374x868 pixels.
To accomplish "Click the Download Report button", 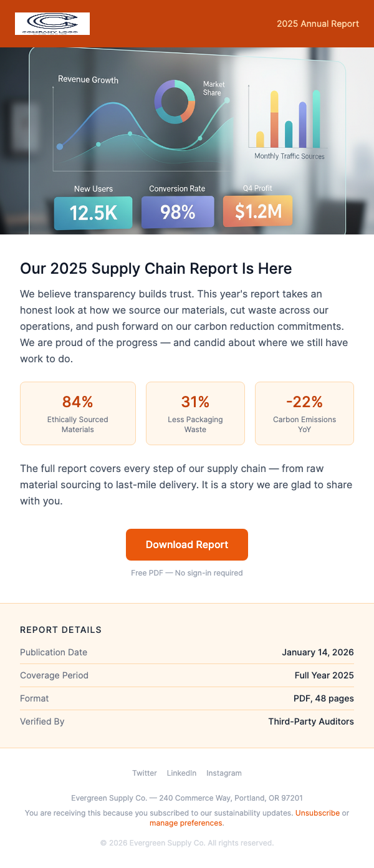I will pyautogui.click(x=187, y=544).
